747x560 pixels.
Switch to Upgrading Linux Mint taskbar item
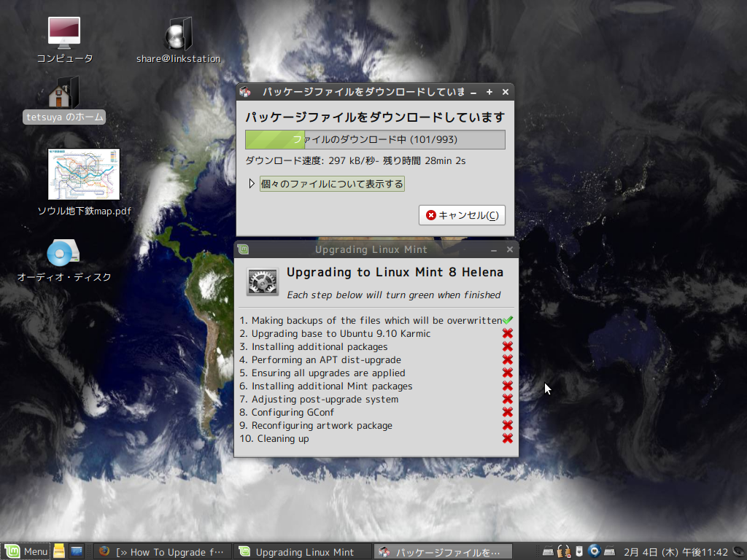[x=303, y=552]
